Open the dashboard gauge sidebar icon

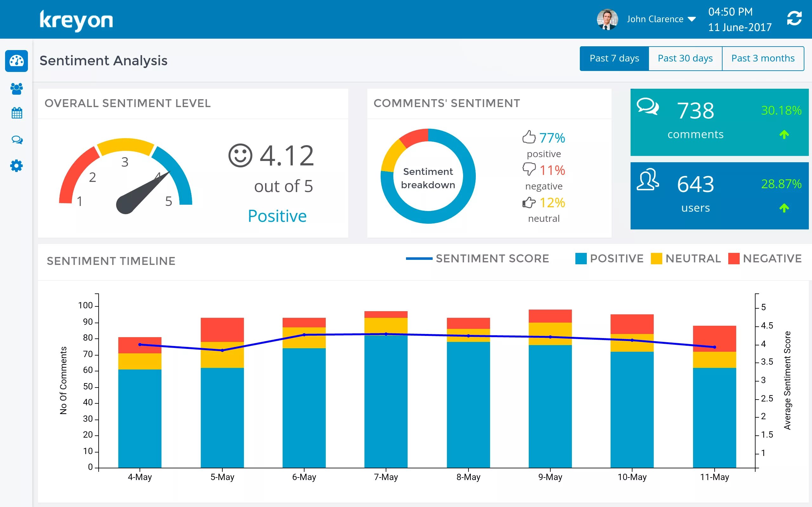pyautogui.click(x=16, y=61)
